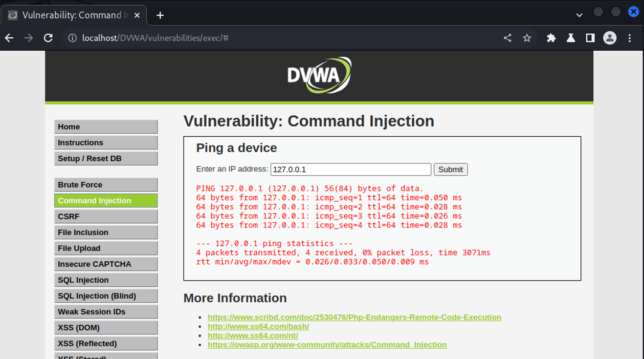
Task: Toggle the browser side panel icon
Action: 590,38
